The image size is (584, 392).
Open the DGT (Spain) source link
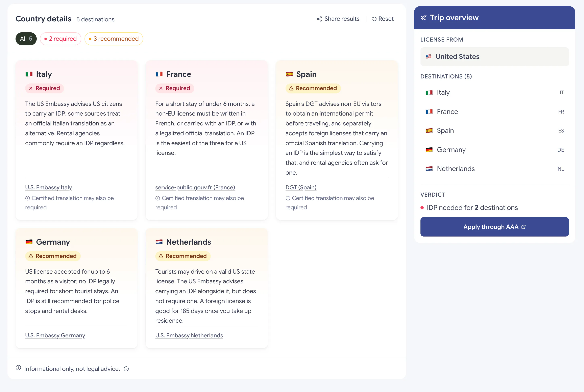click(301, 188)
